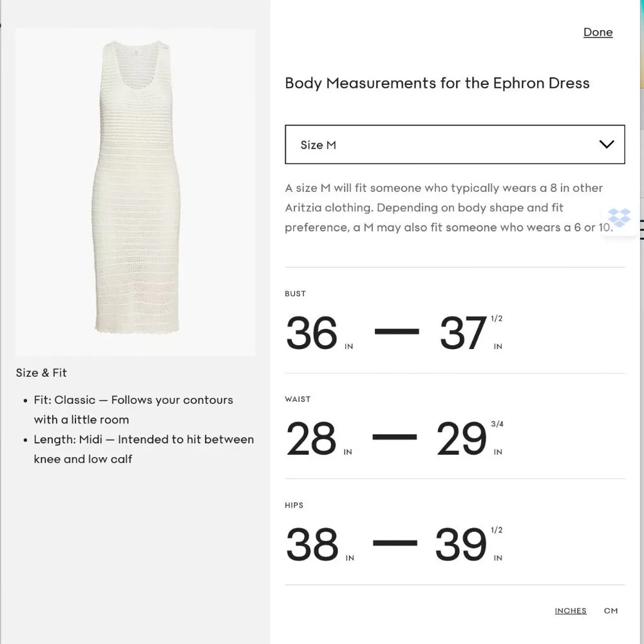Open the Size M size selector

pyautogui.click(x=455, y=144)
